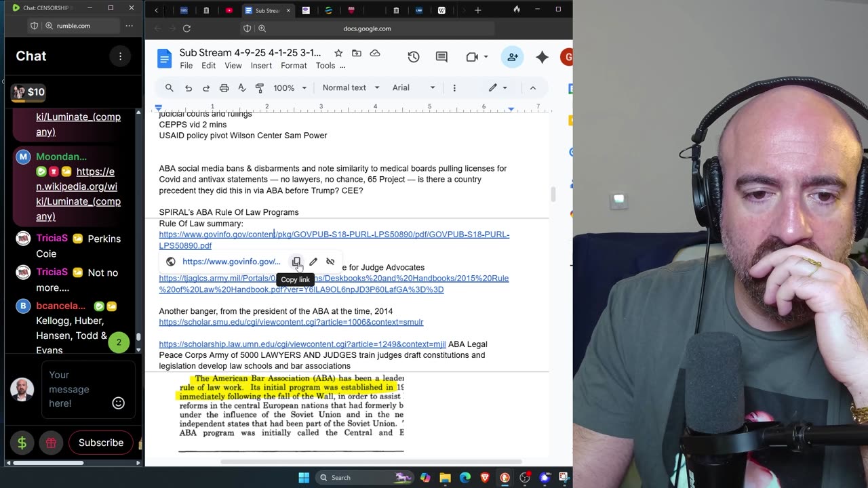Star the Sub Stream document
Image resolution: width=868 pixels, height=488 pixels.
pos(338,53)
